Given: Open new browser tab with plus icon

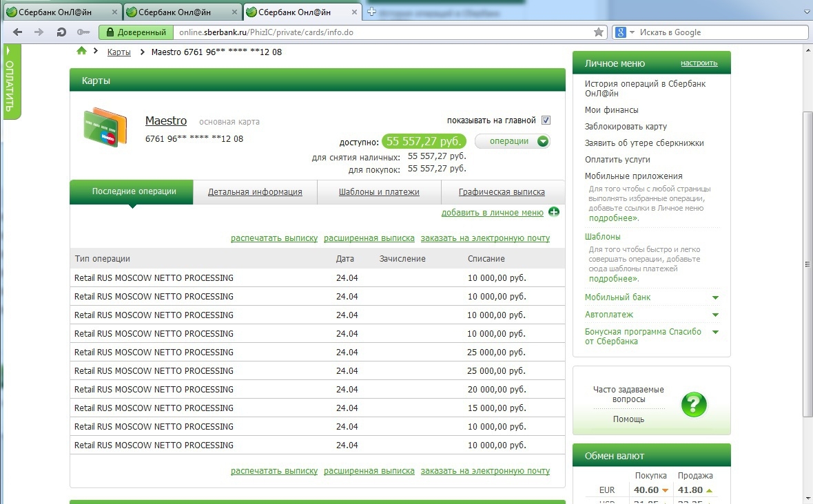Looking at the screenshot, I should [x=371, y=12].
